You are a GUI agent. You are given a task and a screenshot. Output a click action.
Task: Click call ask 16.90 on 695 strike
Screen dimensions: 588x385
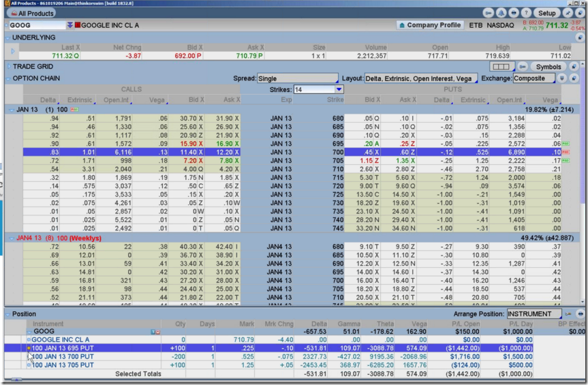(224, 144)
